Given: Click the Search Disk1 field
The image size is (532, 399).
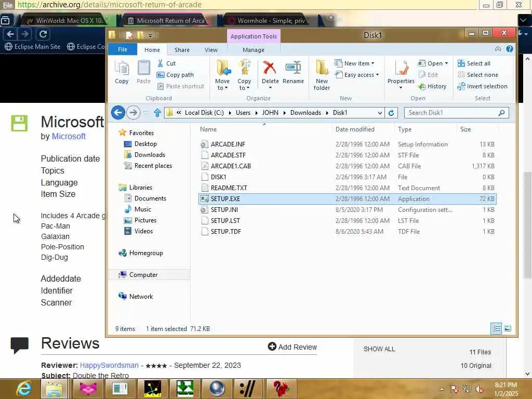Looking at the screenshot, I should (456, 113).
